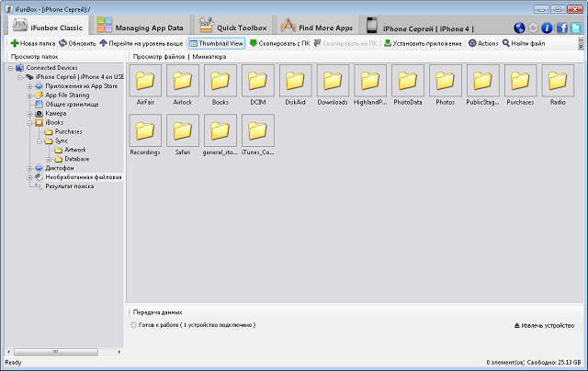Screen dimensions: 588x371
Task: Open the PublicStag... folder thumbnail
Action: pyautogui.click(x=483, y=85)
